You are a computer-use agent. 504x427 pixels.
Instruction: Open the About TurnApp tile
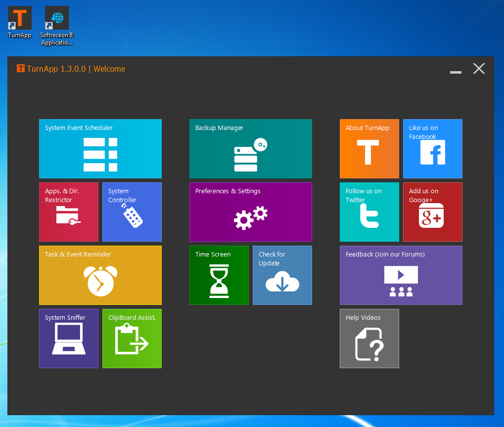[369, 148]
